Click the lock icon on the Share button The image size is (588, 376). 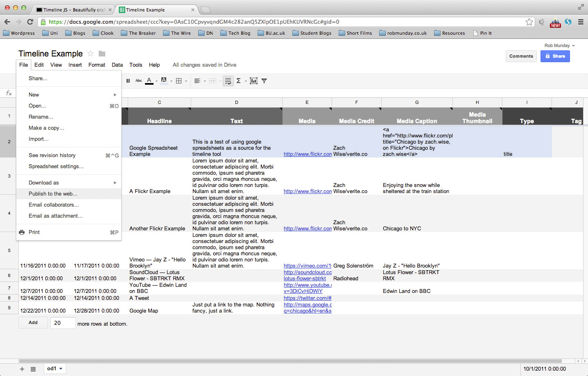(548, 56)
